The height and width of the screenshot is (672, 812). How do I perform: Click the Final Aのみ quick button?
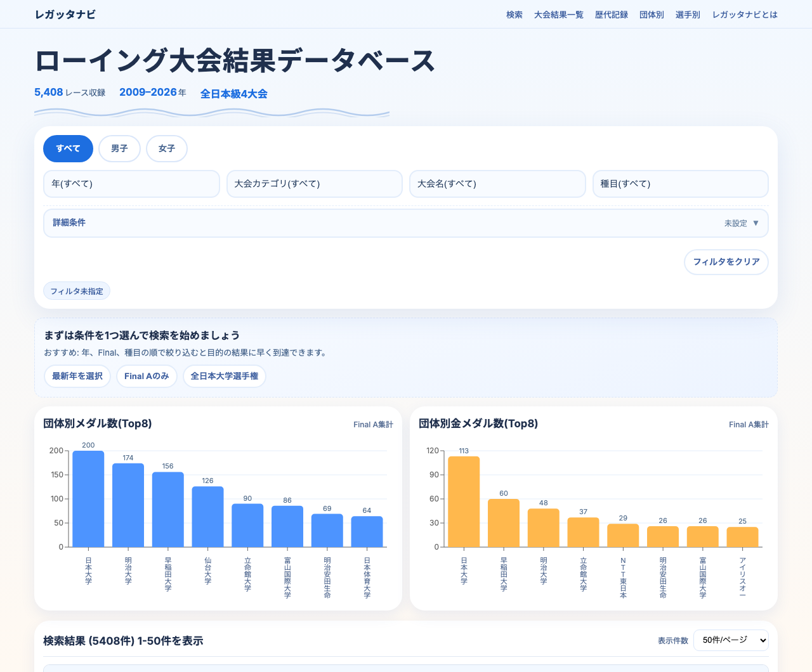147,376
